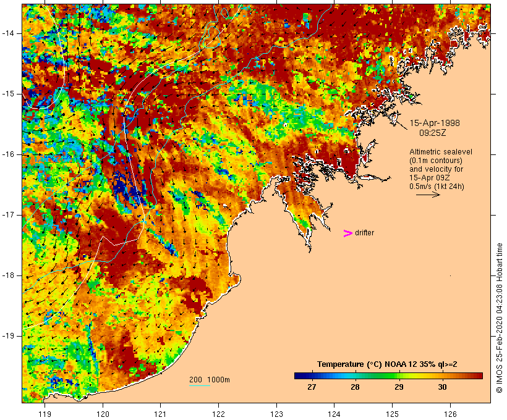The image size is (507, 420).
Task: Click the latitude label -15
Action: pyautogui.click(x=8, y=94)
